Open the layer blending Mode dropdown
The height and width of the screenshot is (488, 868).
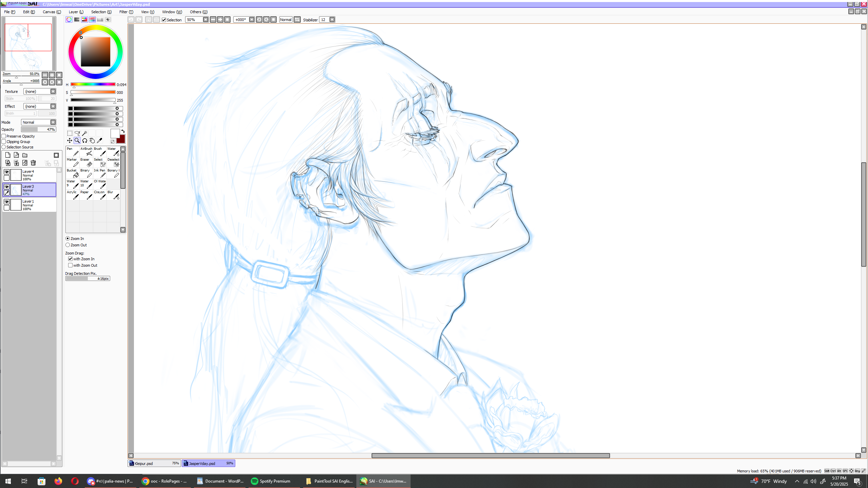53,122
